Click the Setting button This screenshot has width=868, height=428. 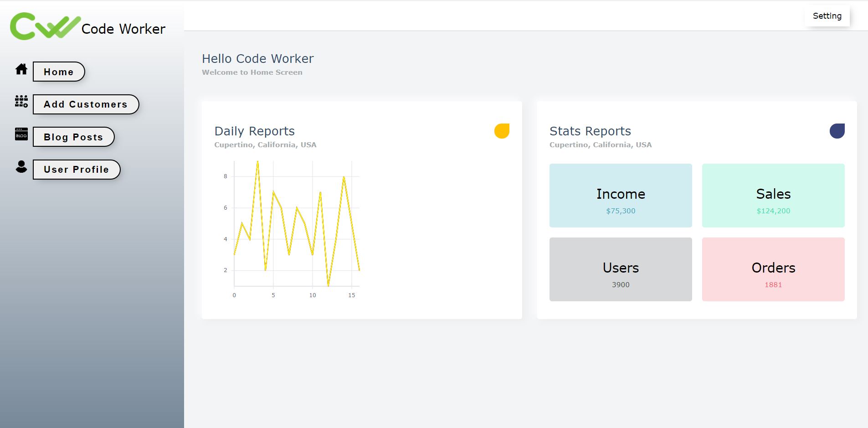pos(827,16)
